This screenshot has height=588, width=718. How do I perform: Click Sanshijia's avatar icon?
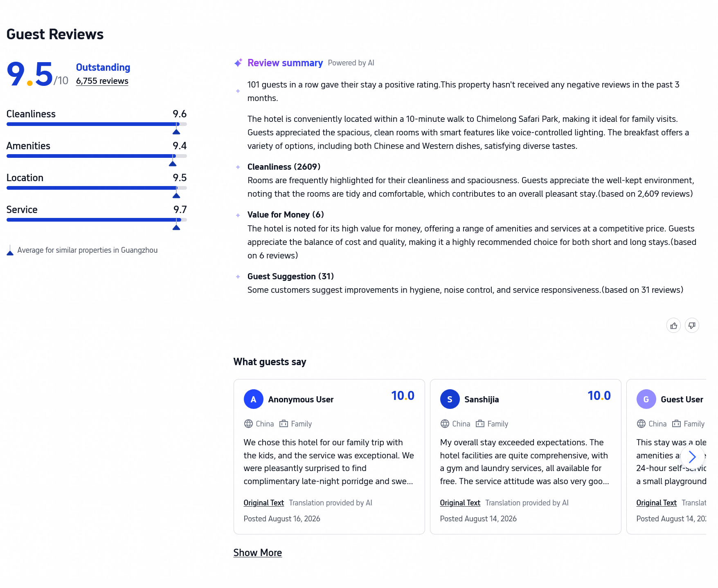coord(450,399)
